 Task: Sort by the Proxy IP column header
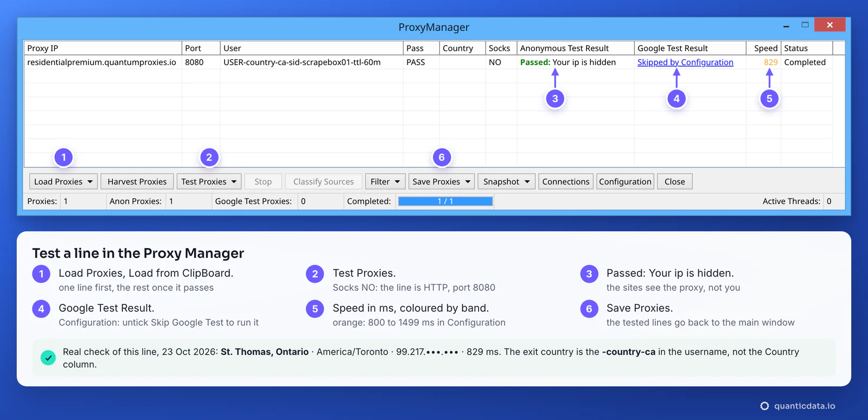(103, 48)
